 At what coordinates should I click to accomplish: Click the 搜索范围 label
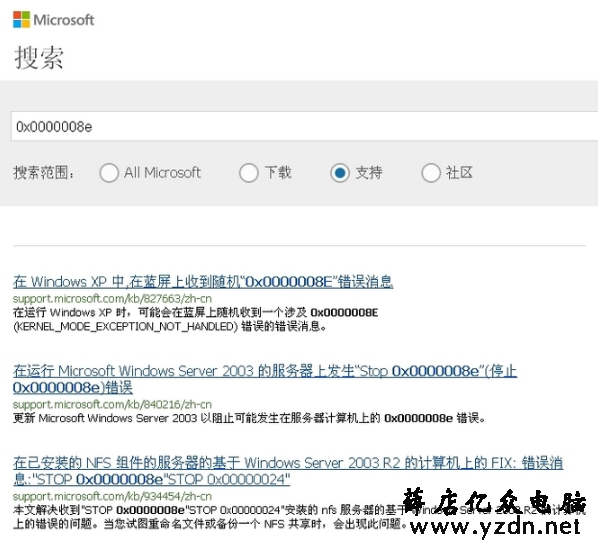(x=44, y=173)
